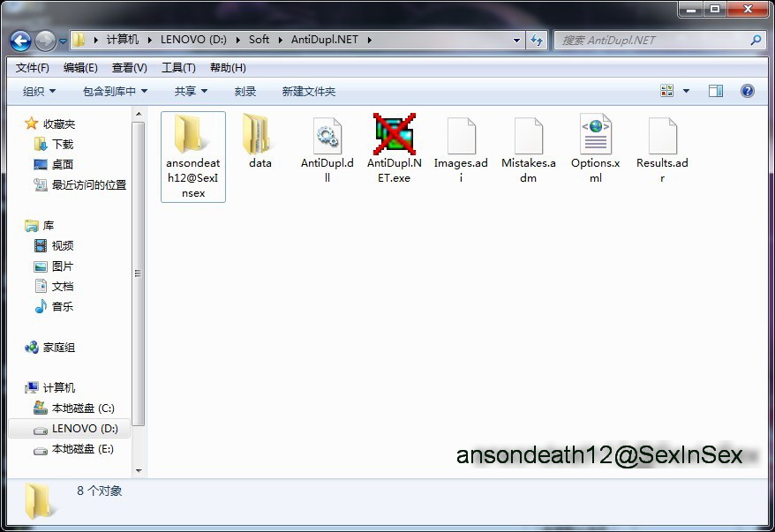Image resolution: width=775 pixels, height=532 pixels.
Task: Open the address bar history dropdown
Action: pos(516,40)
